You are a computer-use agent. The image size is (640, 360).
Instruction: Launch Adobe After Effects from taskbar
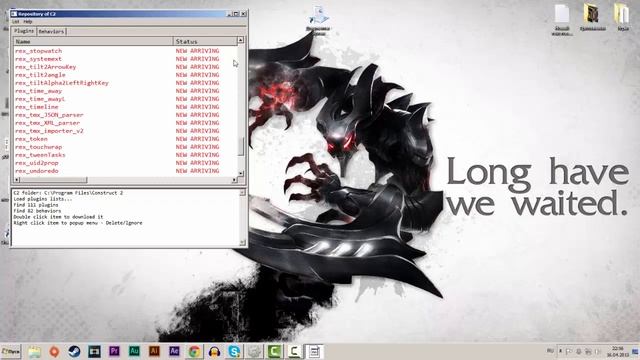[174, 351]
